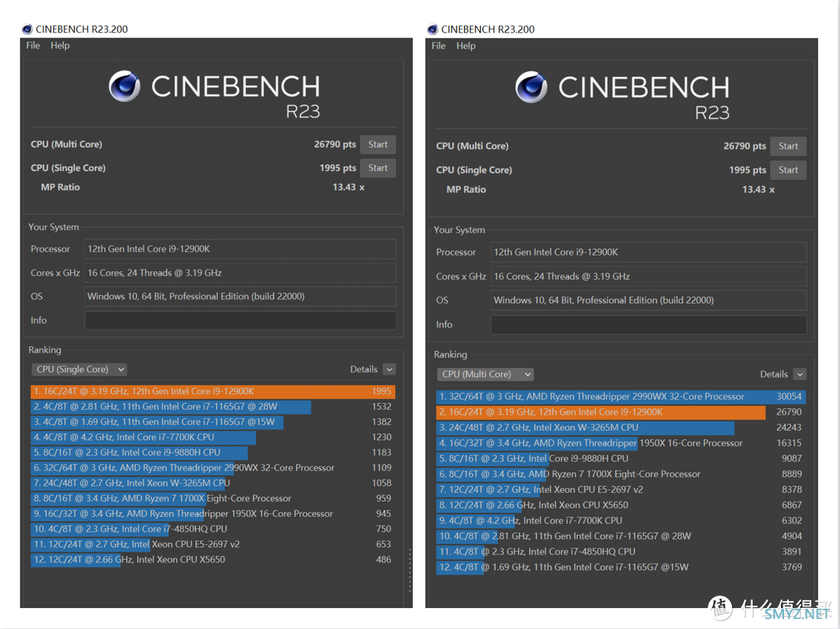Start the Multi Core test in left window
This screenshot has height=629, width=840.
pos(378,145)
